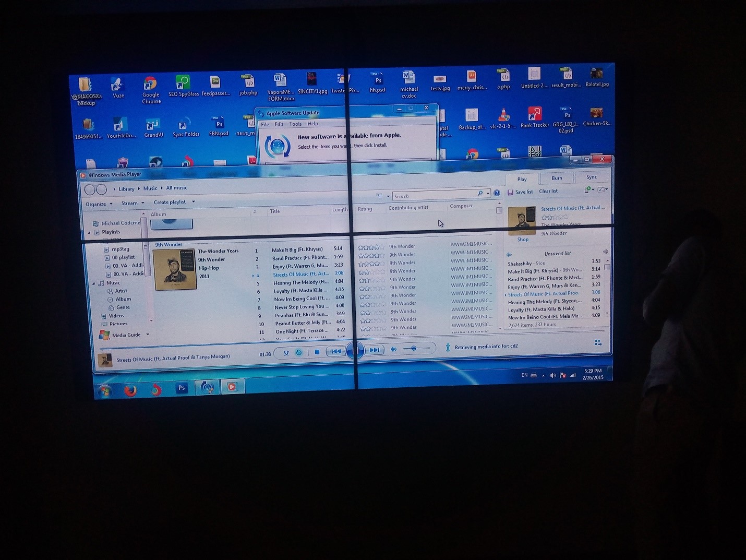Open the list options dropdown
This screenshot has height=560, width=746.
point(603,189)
